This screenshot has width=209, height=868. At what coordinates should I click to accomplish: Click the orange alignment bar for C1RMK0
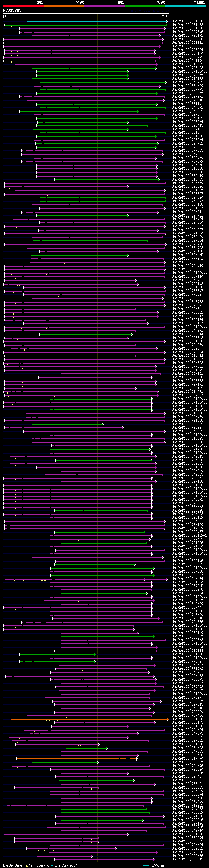(x=77, y=759)
